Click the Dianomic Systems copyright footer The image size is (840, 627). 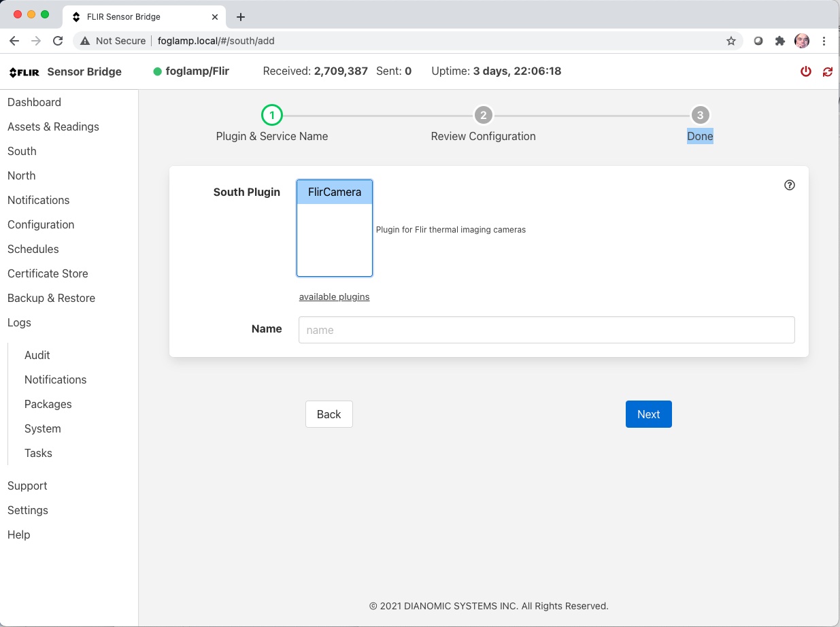point(489,606)
